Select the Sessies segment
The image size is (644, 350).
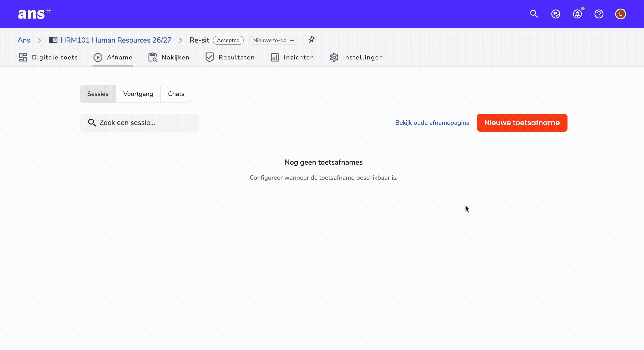pyautogui.click(x=98, y=94)
